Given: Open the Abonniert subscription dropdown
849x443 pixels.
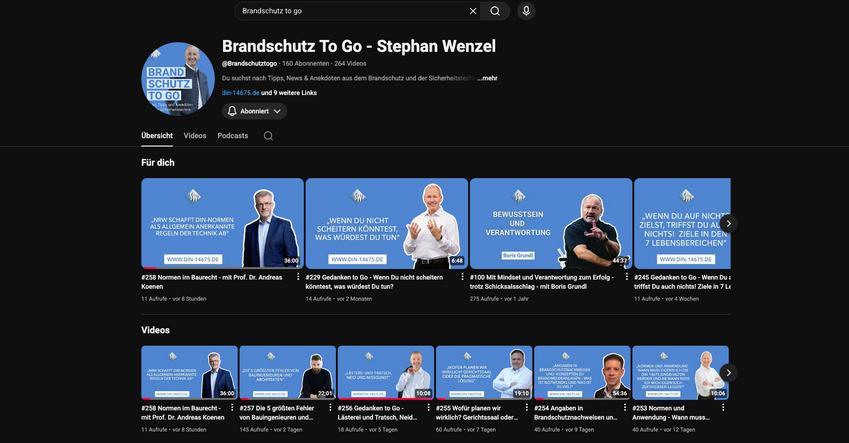Looking at the screenshot, I should point(254,111).
